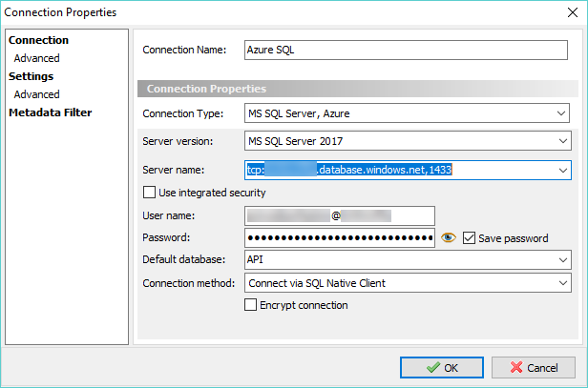Expand the Default database dropdown
This screenshot has height=388, width=588.
561,259
